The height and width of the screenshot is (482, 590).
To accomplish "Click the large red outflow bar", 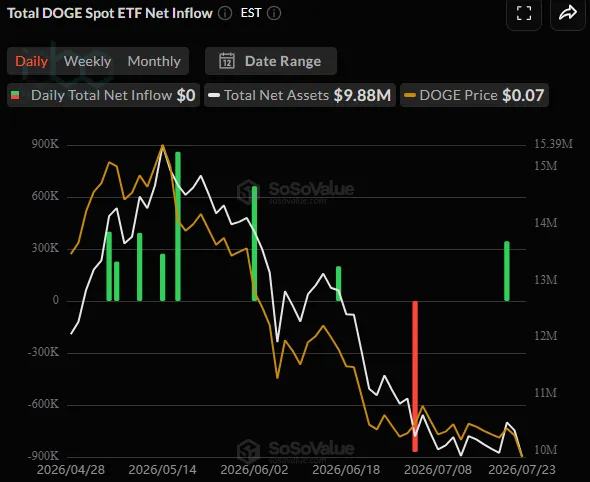I will click(415, 376).
